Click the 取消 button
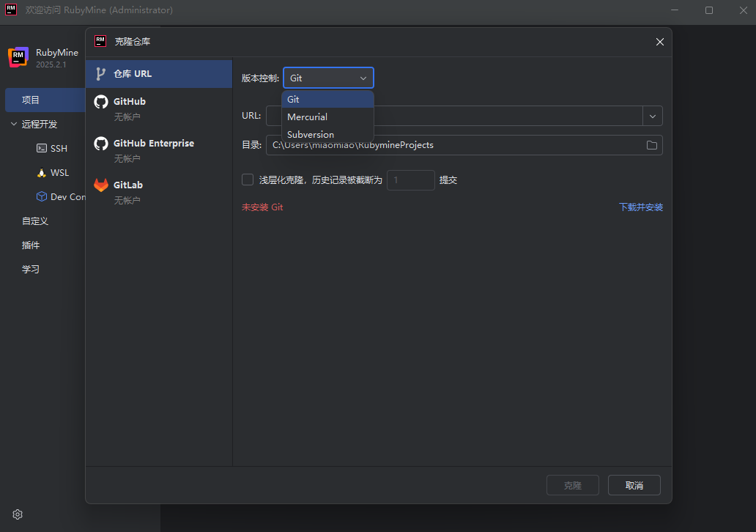This screenshot has width=756, height=532. (634, 485)
